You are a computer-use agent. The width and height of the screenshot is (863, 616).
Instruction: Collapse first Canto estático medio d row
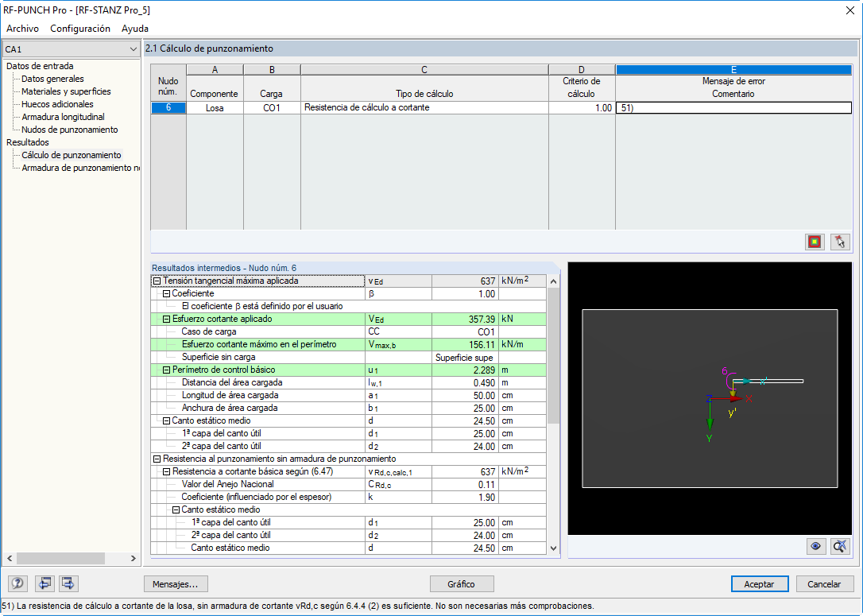[166, 420]
